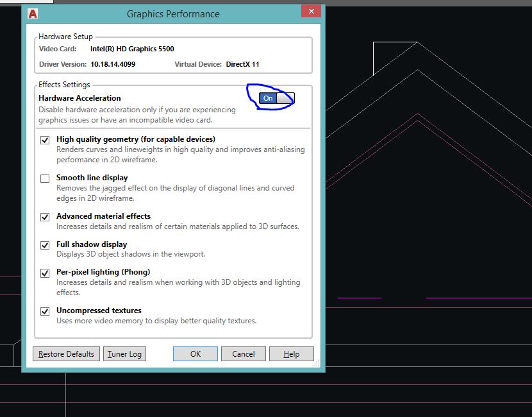Click the Restore Defaults button
Viewport: 532px width, 417px height.
[x=65, y=353]
